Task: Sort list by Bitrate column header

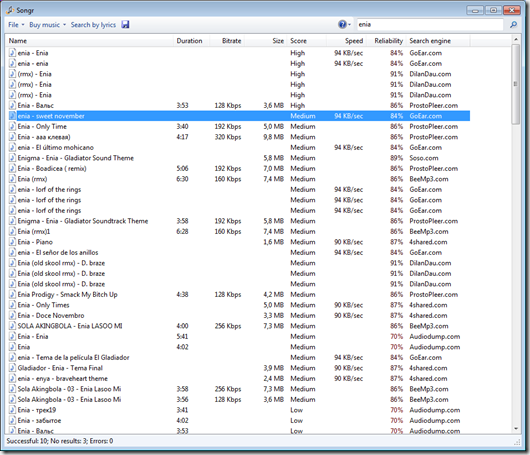Action: 227,41
